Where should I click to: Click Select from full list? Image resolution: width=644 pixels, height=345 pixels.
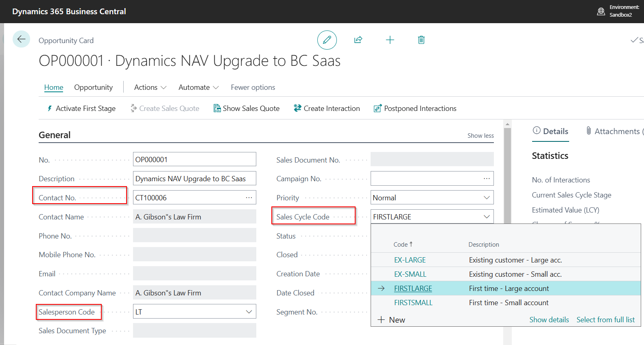605,320
